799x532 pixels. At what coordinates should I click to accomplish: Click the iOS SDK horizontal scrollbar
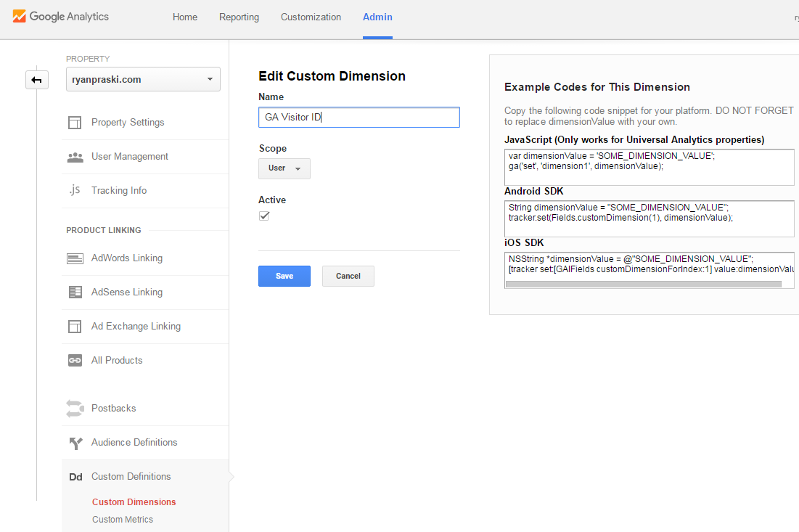pyautogui.click(x=644, y=285)
